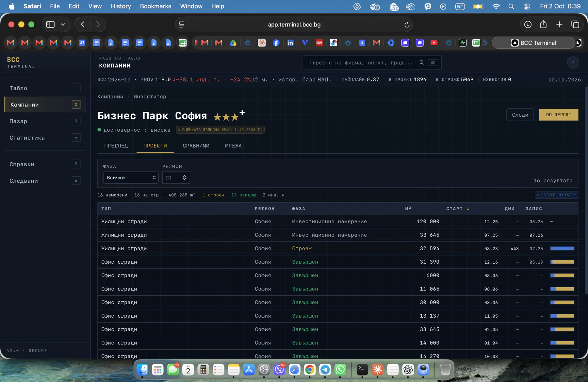The height and width of the screenshot is (382, 588).
Task: Open Finder from the Dock
Action: pos(142,370)
